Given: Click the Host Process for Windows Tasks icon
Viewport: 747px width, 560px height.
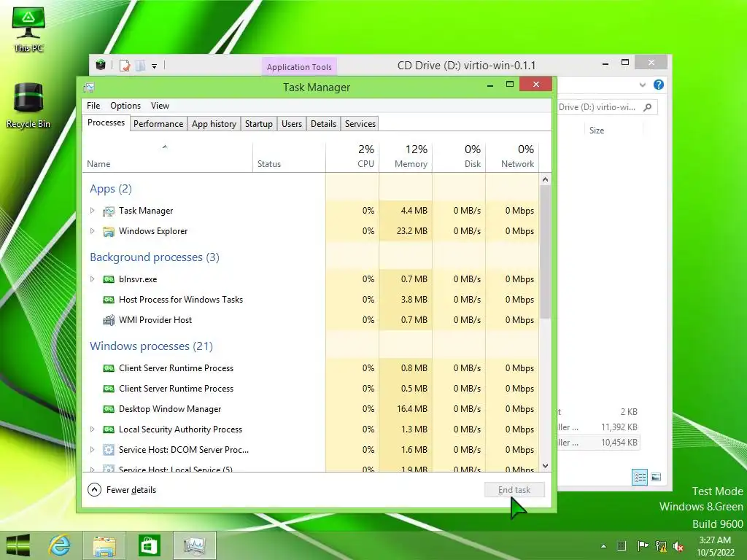Looking at the screenshot, I should click(x=109, y=300).
